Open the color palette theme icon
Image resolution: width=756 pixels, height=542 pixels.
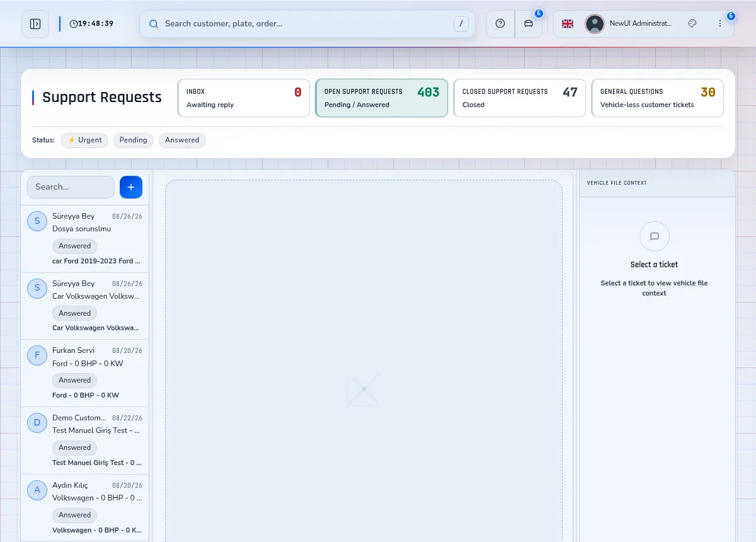[x=692, y=24]
